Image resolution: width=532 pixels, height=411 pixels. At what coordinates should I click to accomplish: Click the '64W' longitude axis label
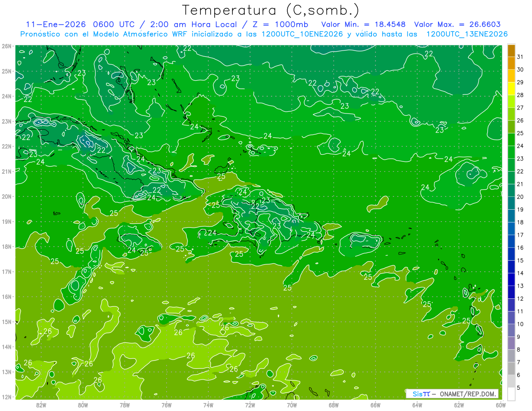click(417, 404)
